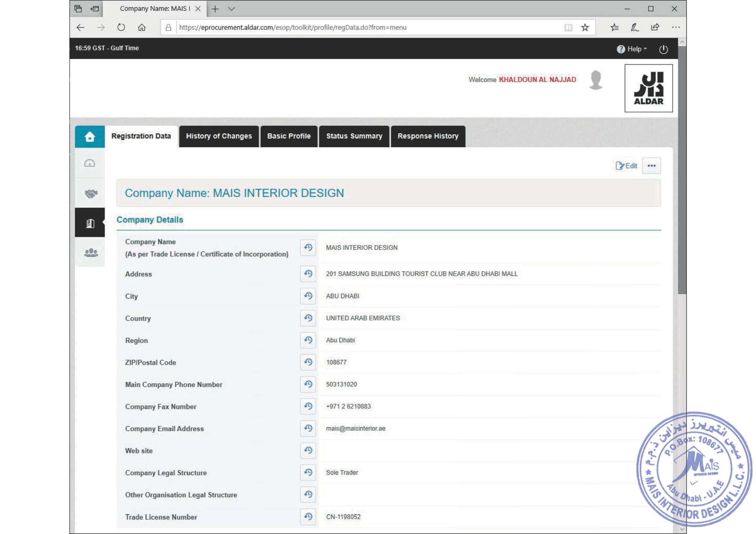
Task: Click the home icon in sidebar
Action: click(x=89, y=136)
